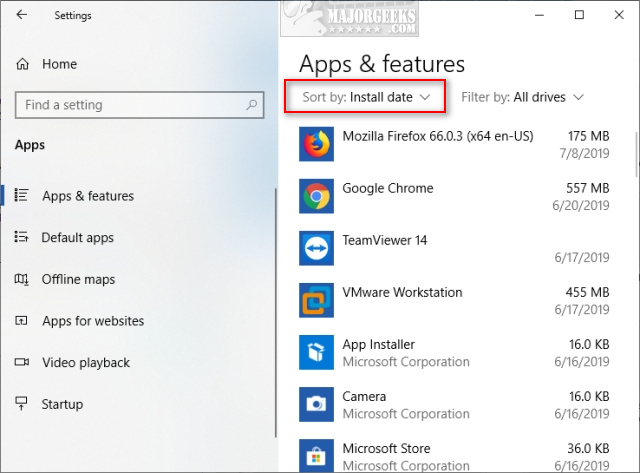
Task: Select the Google Chrome entry name
Action: pyautogui.click(x=388, y=188)
